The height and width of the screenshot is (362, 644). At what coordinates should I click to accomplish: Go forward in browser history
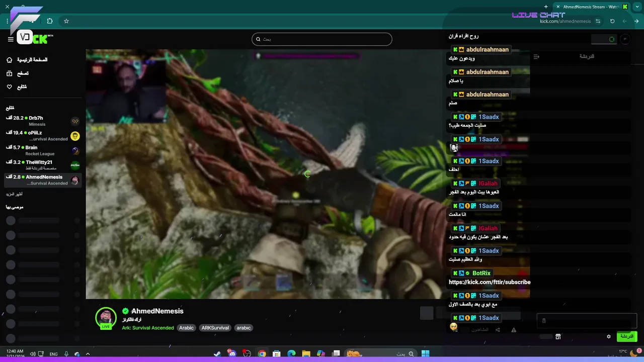[x=624, y=21]
